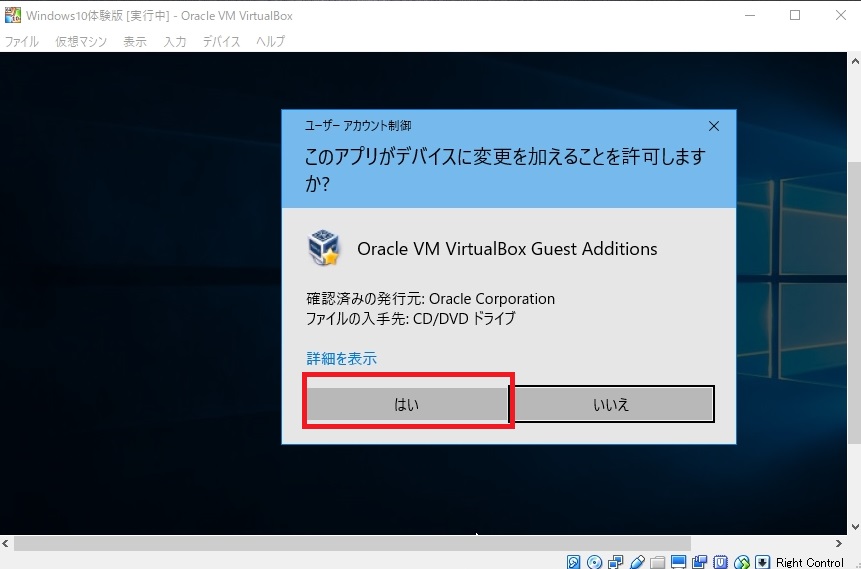The height and width of the screenshot is (569, 861).
Task: Click the horizontal scrollbar left arrow
Action: click(5, 544)
